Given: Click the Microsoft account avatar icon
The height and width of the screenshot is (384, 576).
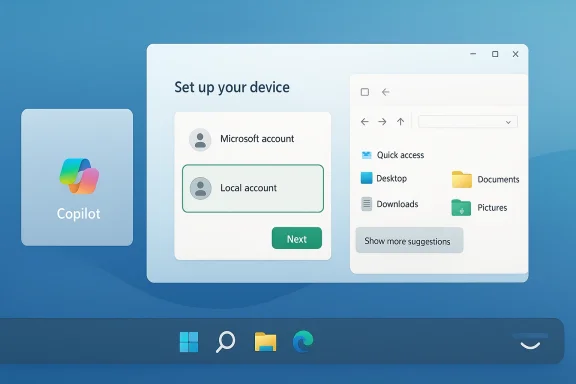Looking at the screenshot, I should coord(200,140).
